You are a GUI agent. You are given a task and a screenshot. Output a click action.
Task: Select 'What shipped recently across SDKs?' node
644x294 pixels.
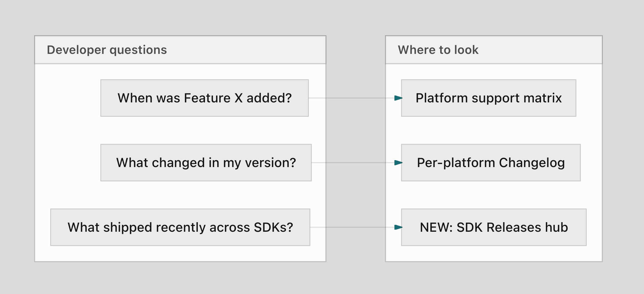[x=180, y=227]
